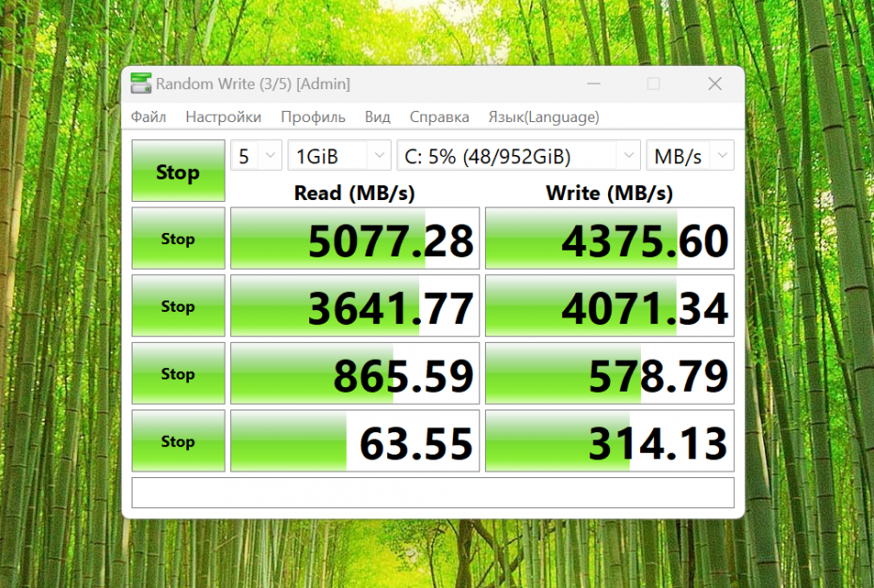874x588 pixels.
Task: Expand the test size dropdown showing 1GiB
Action: click(x=339, y=156)
